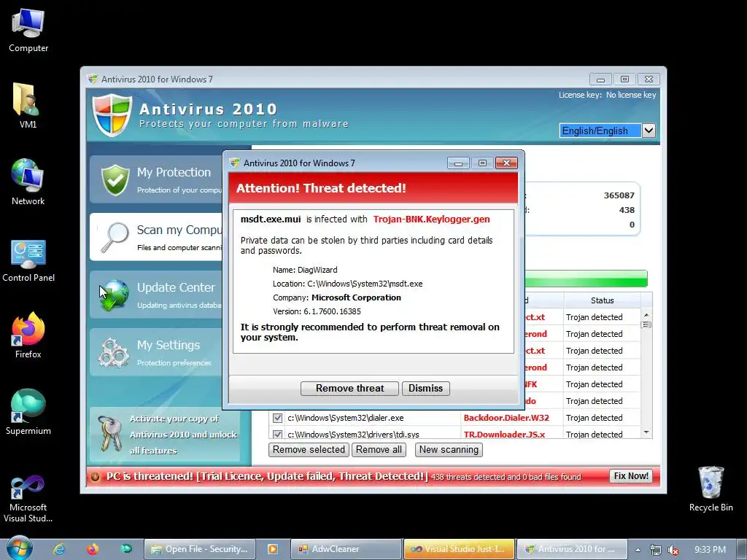Click the network tray icon

point(656,550)
